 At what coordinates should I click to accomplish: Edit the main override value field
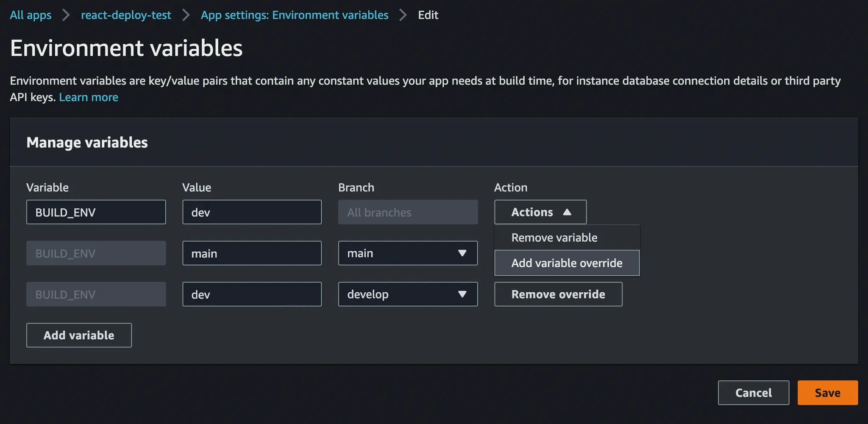tap(252, 253)
